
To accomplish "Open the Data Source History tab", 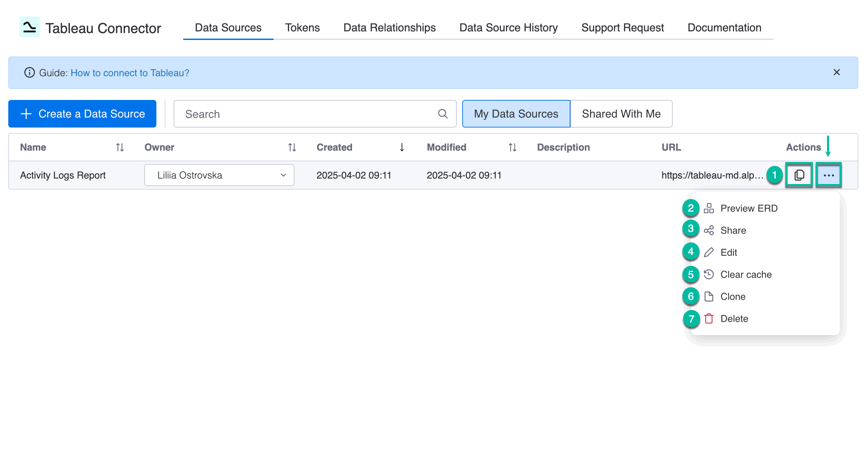I will (x=508, y=28).
